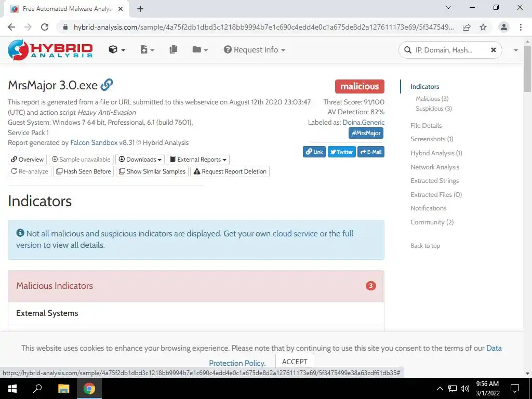Viewport: 532px width, 399px height.
Task: Close the Free Automated Malware Analysis tab
Action: (121, 9)
